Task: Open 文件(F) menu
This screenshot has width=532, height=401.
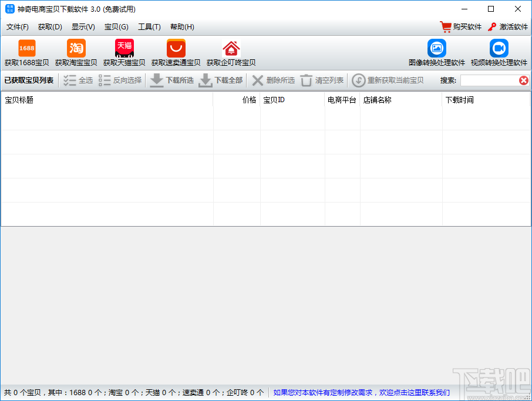Action: pos(17,27)
